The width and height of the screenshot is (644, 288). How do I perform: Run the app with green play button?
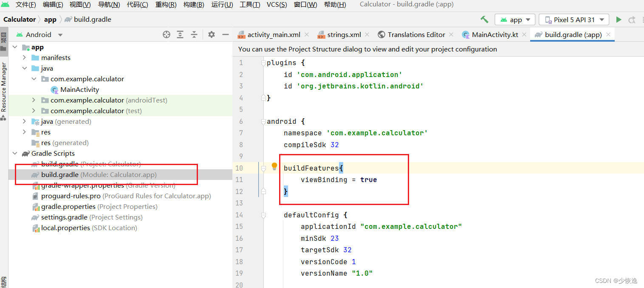pos(619,20)
